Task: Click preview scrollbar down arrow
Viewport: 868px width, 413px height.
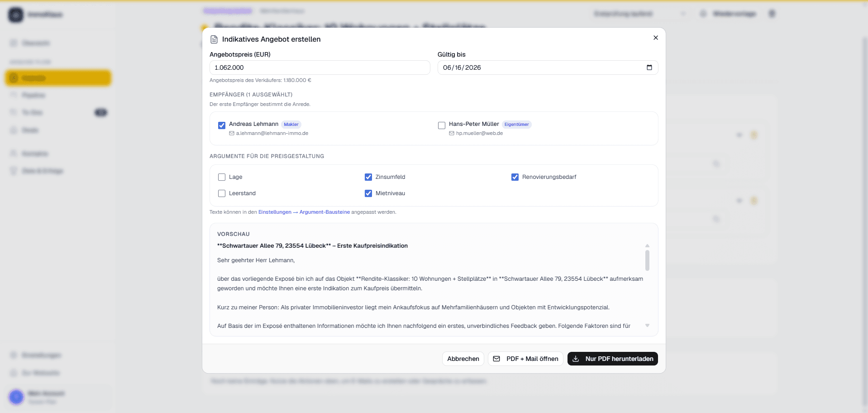Action: 647,326
